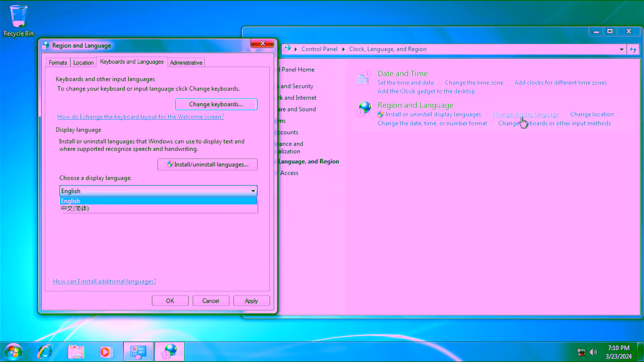
Task: Click Change the date, time, or number format
Action: (x=432, y=124)
